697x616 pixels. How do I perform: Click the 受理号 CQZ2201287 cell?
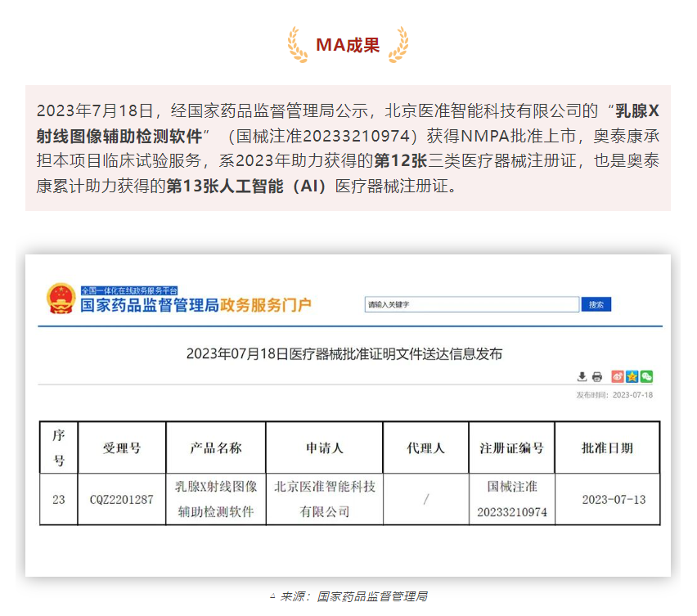pos(121,499)
